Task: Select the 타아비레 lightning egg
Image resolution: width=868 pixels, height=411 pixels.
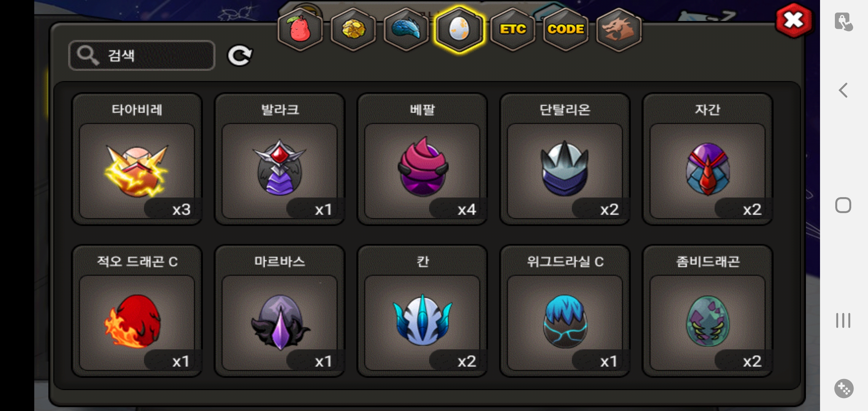Action: click(137, 159)
